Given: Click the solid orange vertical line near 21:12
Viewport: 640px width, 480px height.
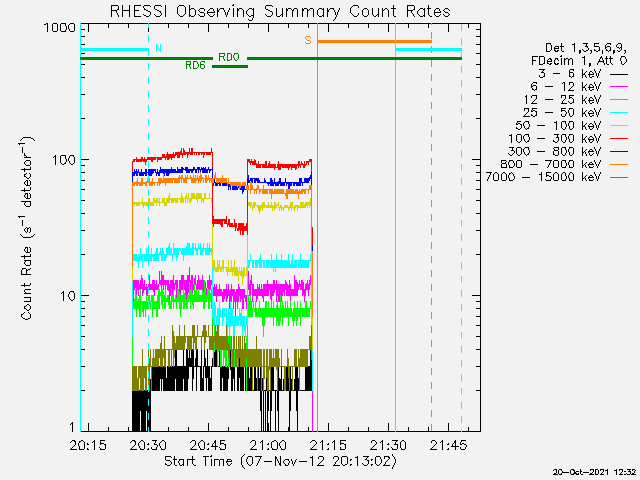Looking at the screenshot, I should click(x=317, y=227).
